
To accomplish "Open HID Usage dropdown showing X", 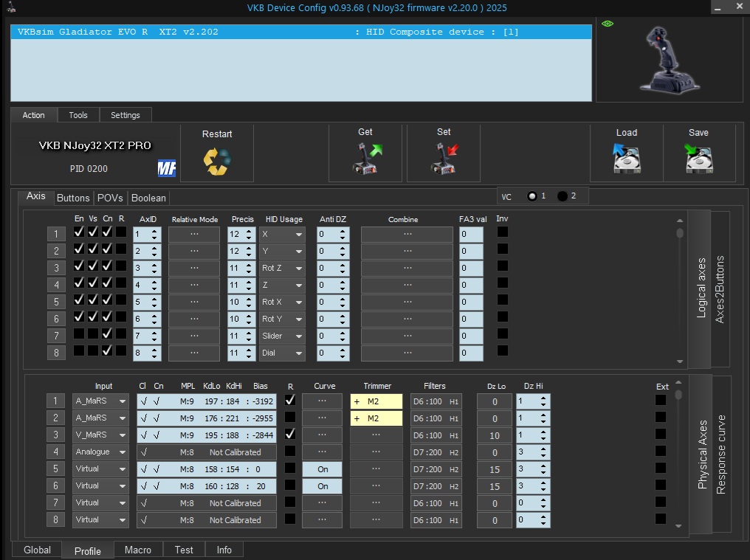I will (x=282, y=235).
